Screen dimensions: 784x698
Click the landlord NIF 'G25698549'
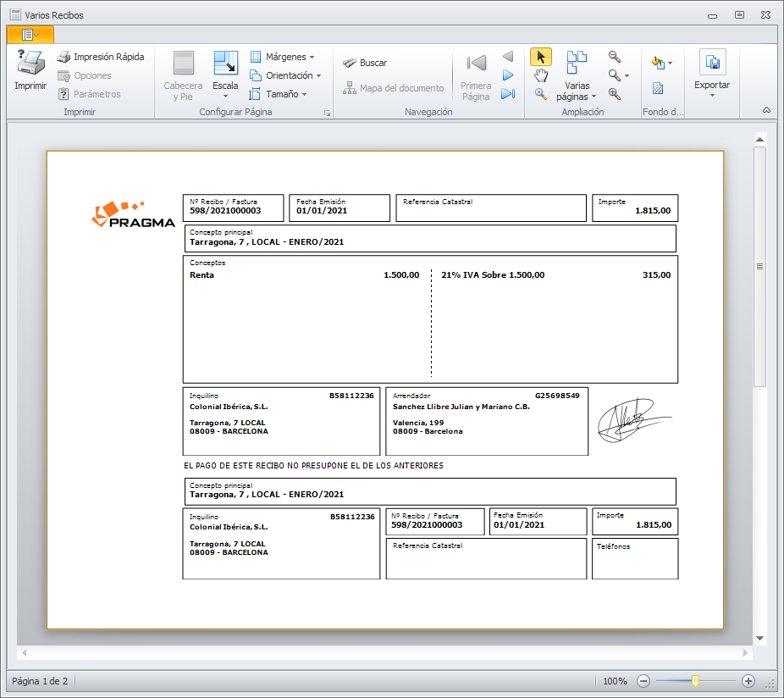[557, 396]
